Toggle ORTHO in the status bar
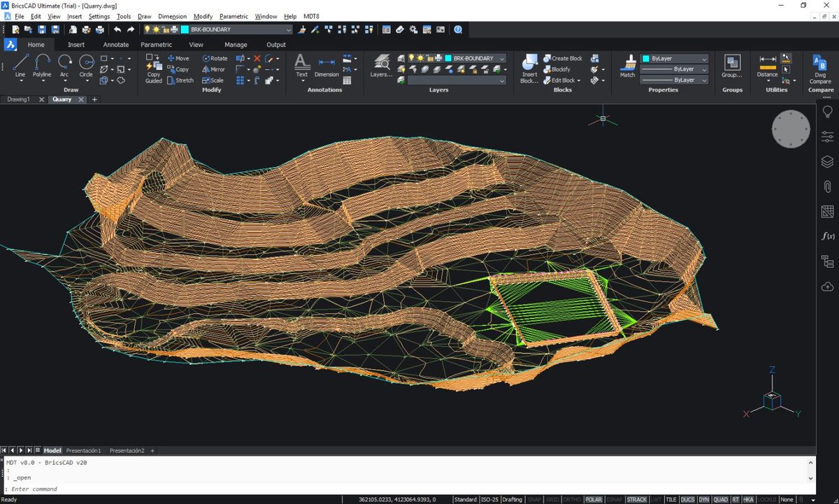The image size is (839, 504). pyautogui.click(x=572, y=500)
